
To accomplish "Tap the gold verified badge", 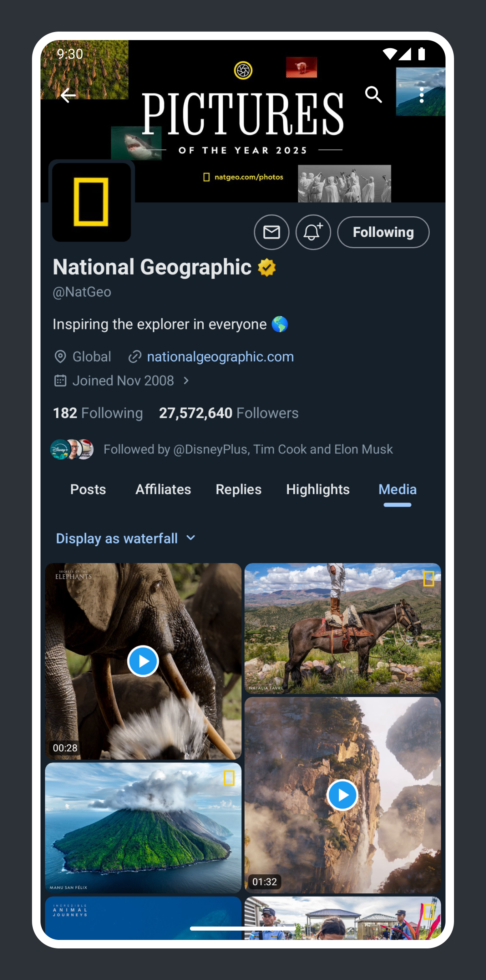I will pos(267,268).
